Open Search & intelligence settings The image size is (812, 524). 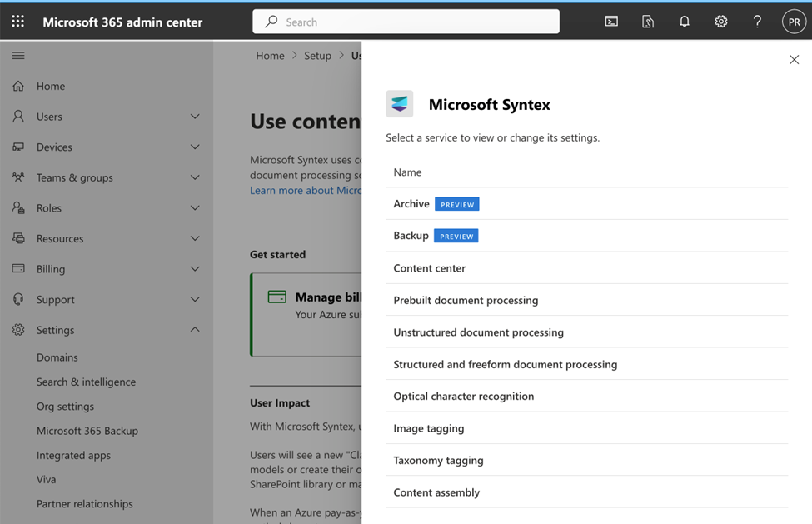[86, 382]
